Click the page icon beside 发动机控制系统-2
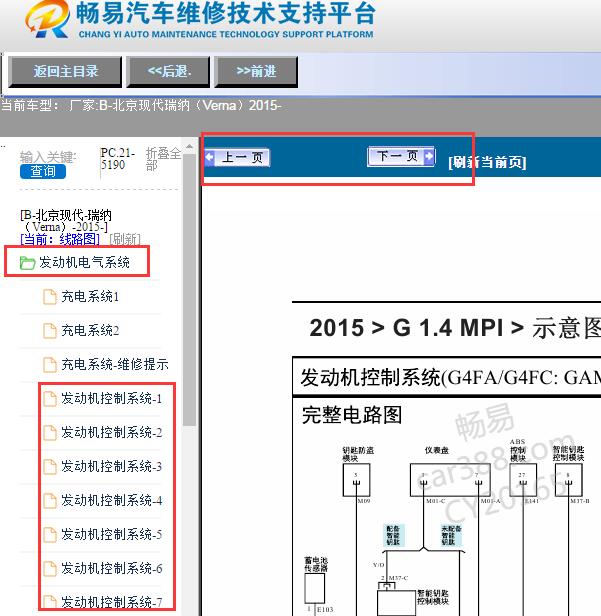Image resolution: width=601 pixels, height=616 pixels. click(50, 433)
